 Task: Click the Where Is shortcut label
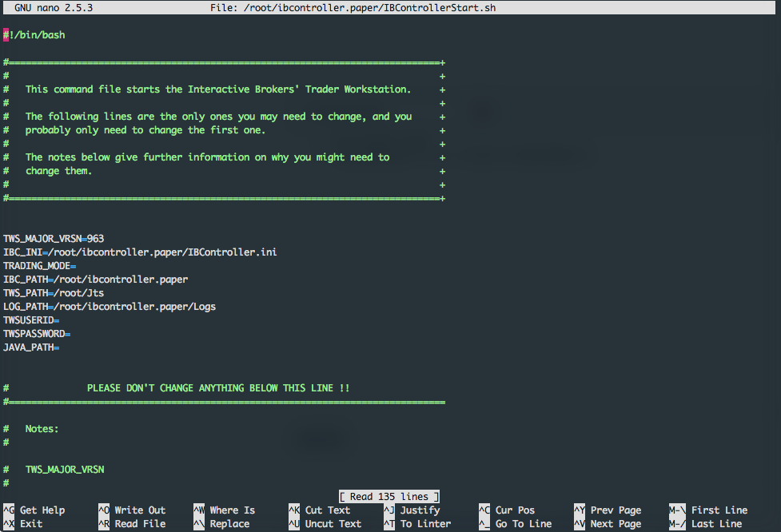click(x=232, y=510)
